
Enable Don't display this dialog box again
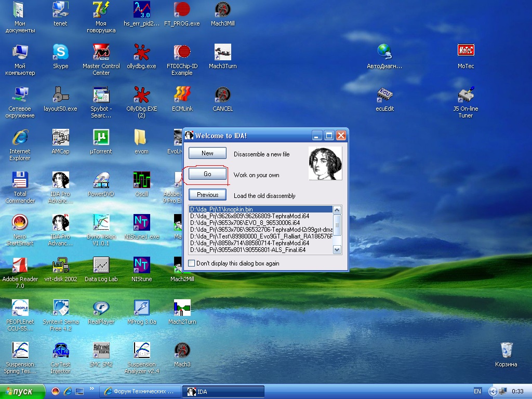coord(192,263)
